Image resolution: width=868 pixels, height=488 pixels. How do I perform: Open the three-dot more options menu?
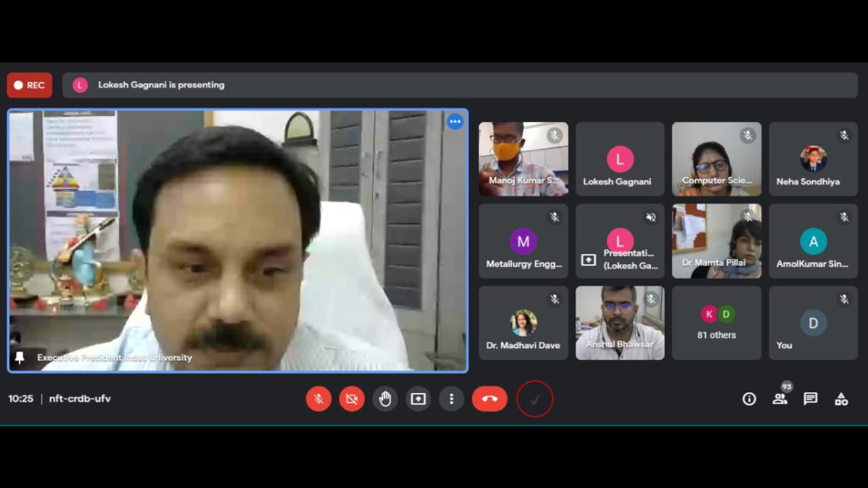(451, 399)
